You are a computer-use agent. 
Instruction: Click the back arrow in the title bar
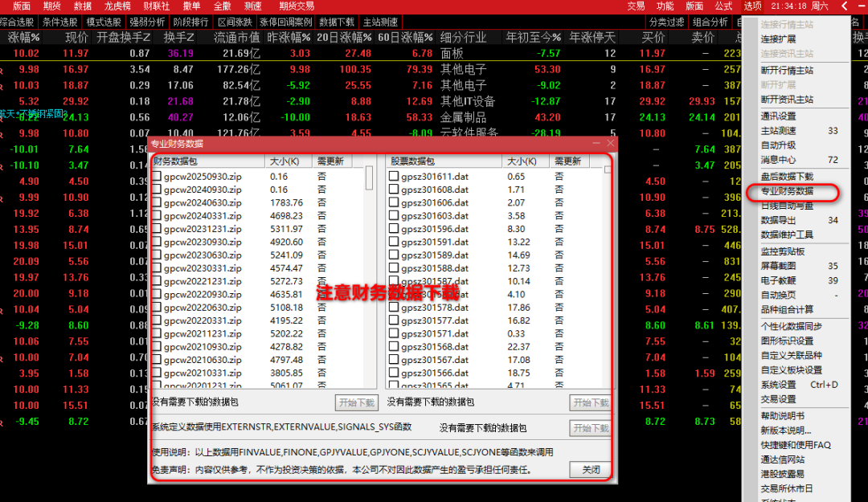pyautogui.click(x=844, y=6)
